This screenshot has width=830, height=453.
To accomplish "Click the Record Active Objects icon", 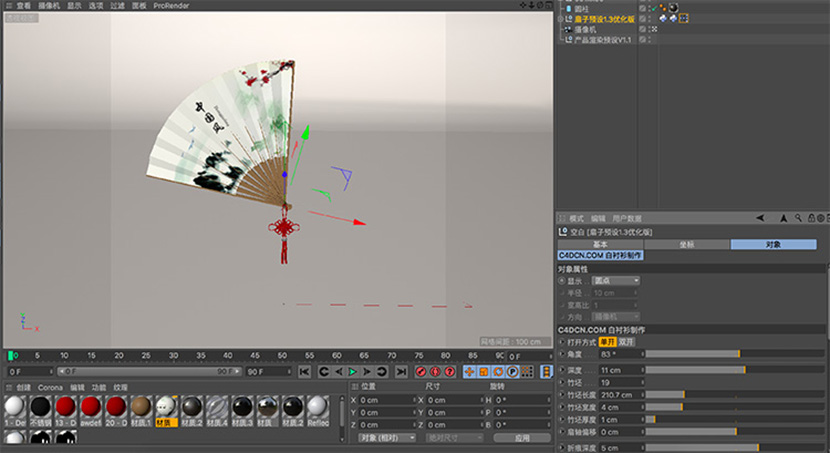I will pos(420,372).
